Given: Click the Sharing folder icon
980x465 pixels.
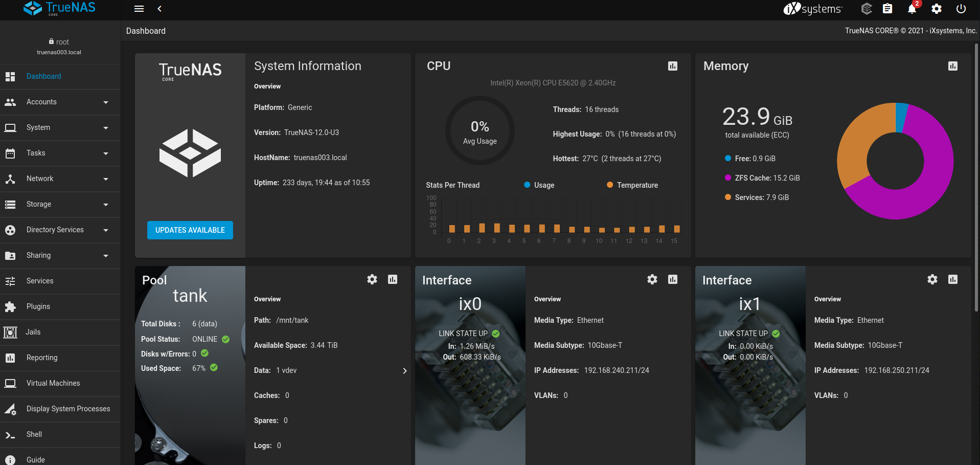Looking at the screenshot, I should pyautogui.click(x=10, y=255).
